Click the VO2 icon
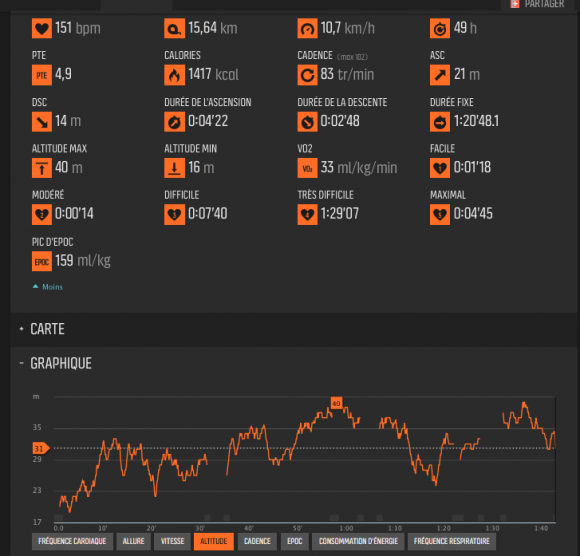This screenshot has width=580, height=556. click(307, 168)
